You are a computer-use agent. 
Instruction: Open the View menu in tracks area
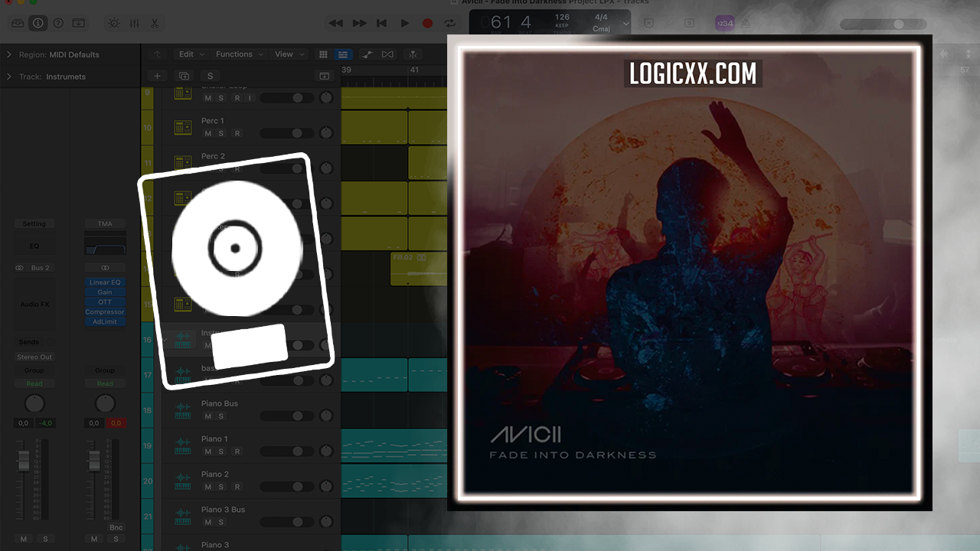click(x=289, y=54)
